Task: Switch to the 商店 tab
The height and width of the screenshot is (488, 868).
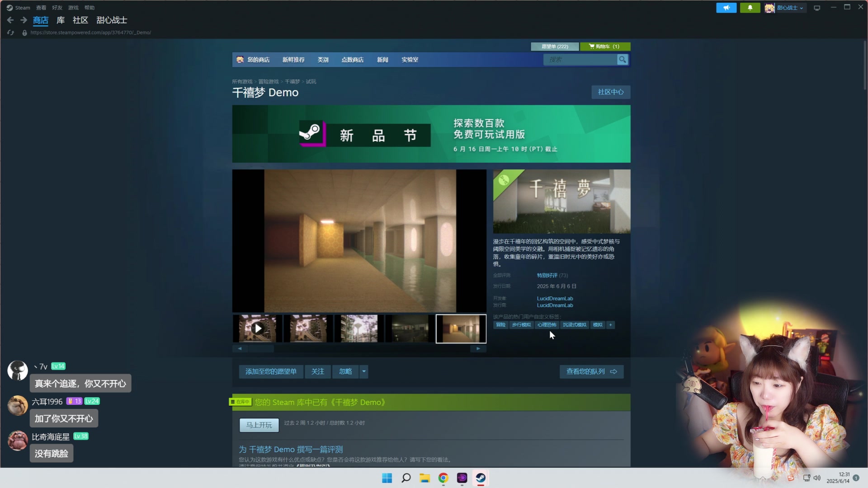Action: pos(41,20)
